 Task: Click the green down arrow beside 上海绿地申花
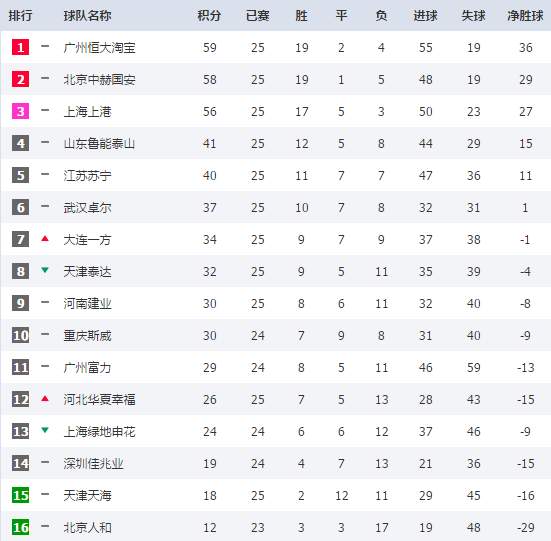point(45,430)
